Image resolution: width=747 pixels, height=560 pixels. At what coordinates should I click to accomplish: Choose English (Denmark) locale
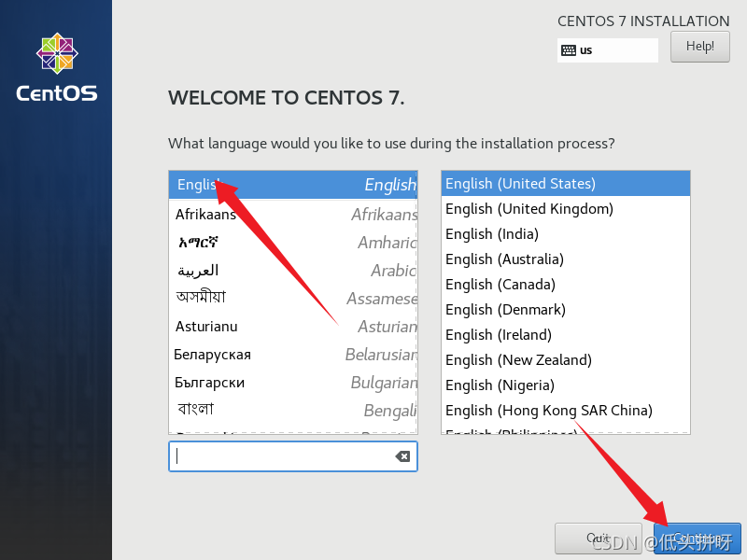pos(566,310)
